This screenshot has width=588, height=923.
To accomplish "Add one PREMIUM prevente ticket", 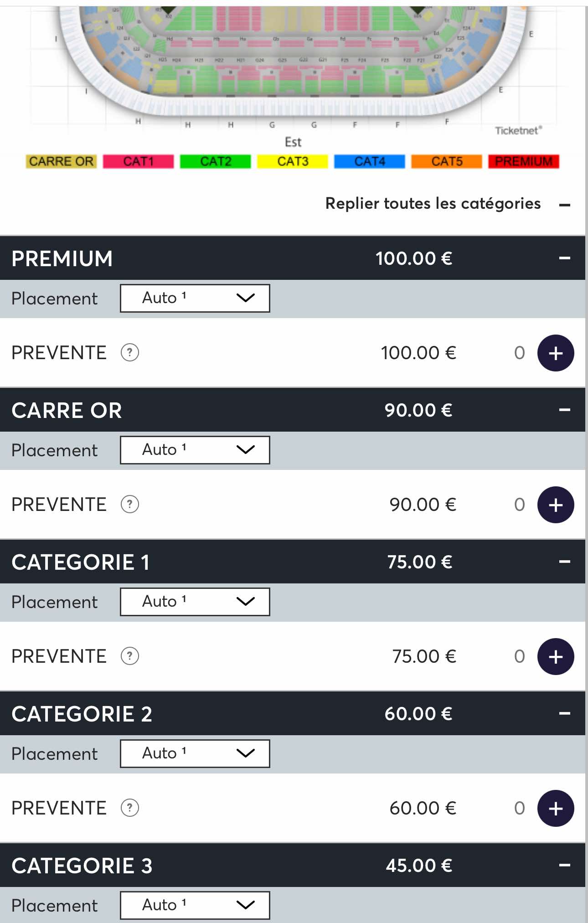I will point(555,353).
